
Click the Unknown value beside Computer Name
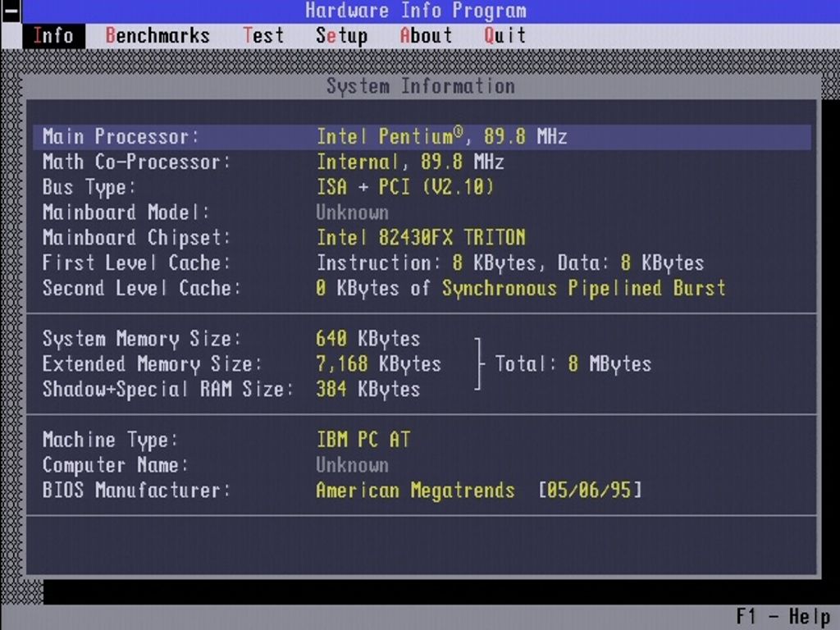(x=353, y=465)
